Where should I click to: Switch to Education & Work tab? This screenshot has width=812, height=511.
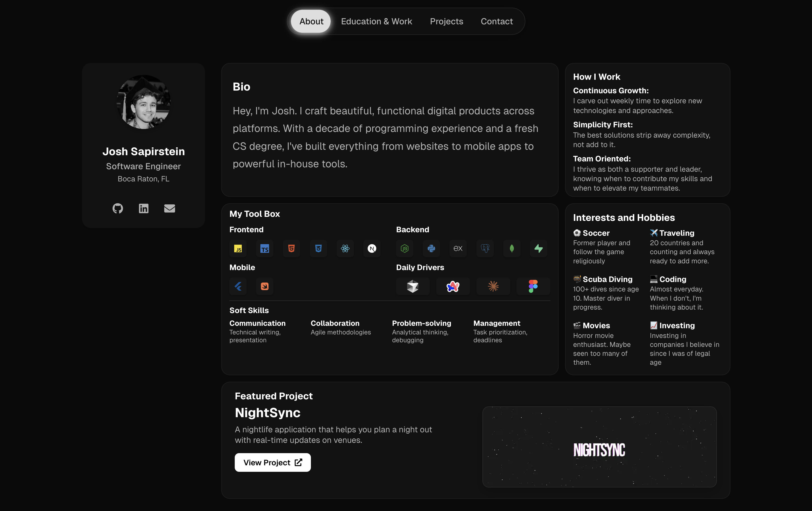click(376, 21)
